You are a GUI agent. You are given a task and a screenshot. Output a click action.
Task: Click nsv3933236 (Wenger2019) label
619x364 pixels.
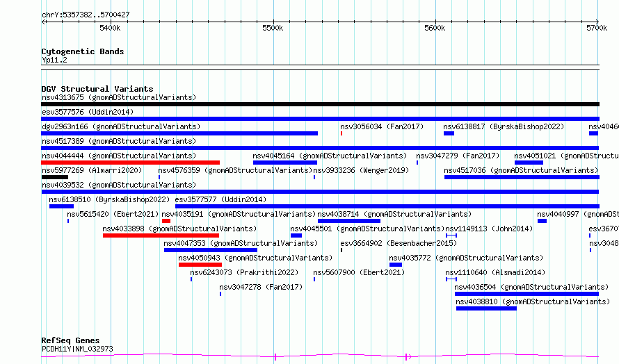(x=361, y=170)
